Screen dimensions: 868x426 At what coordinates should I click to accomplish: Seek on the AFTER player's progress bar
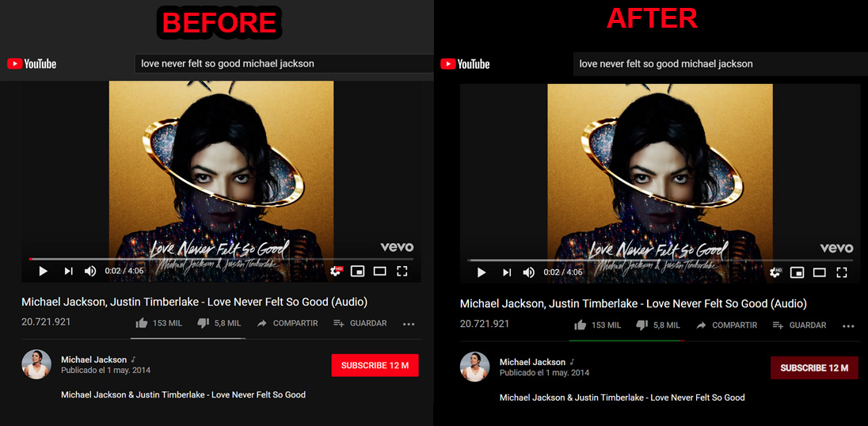click(660, 260)
